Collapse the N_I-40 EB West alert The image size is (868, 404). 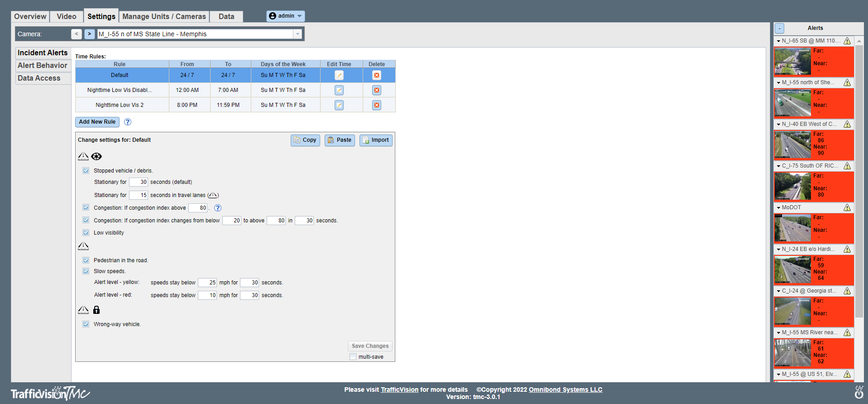tap(778, 124)
